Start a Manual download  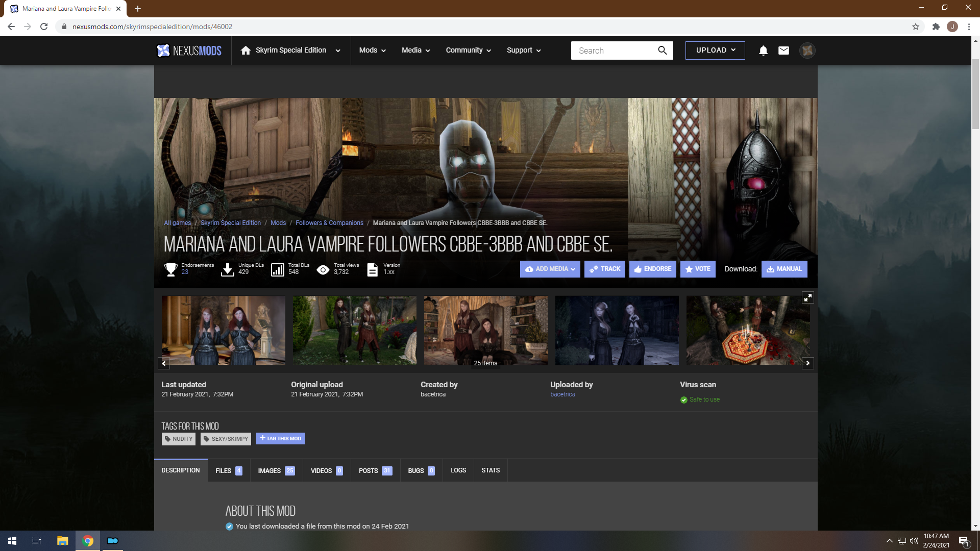(x=785, y=269)
